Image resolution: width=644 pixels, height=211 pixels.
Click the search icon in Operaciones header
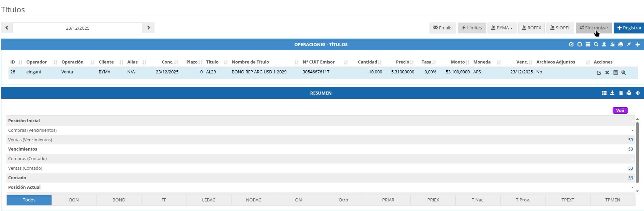click(x=596, y=44)
